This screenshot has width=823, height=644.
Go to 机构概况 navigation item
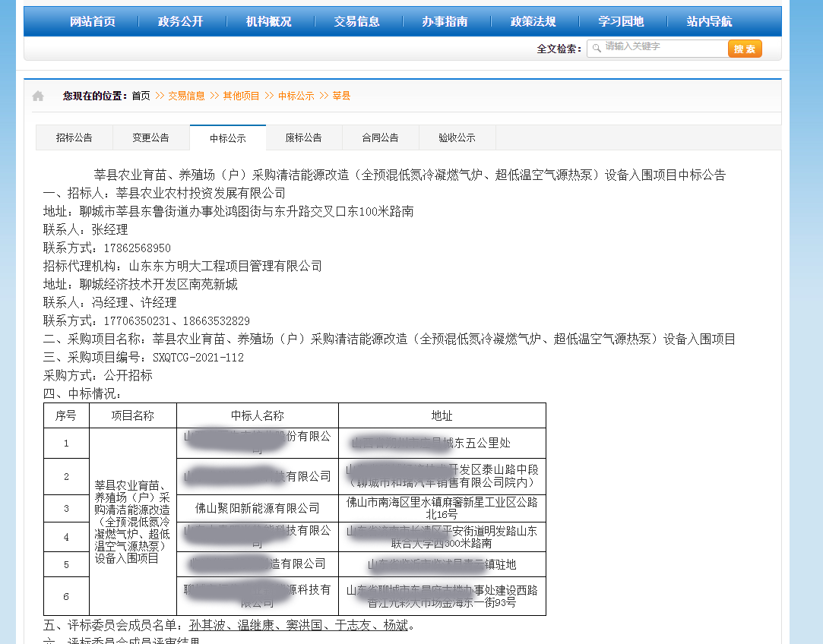click(269, 21)
